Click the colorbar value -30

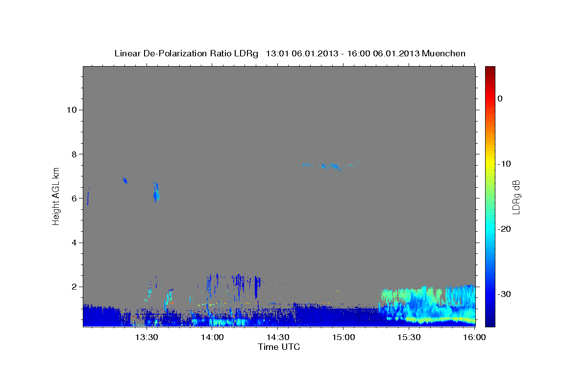click(504, 294)
